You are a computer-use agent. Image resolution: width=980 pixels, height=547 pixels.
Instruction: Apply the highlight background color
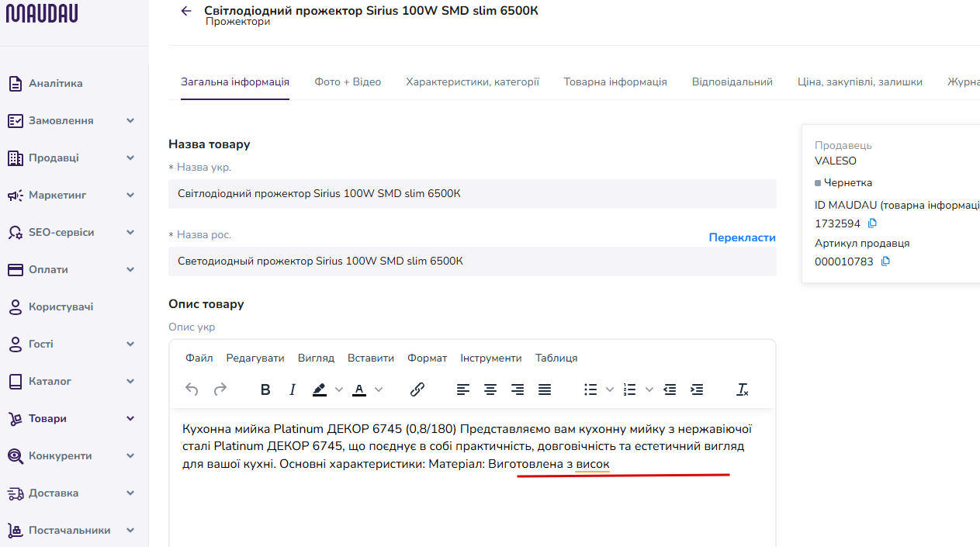click(x=320, y=389)
